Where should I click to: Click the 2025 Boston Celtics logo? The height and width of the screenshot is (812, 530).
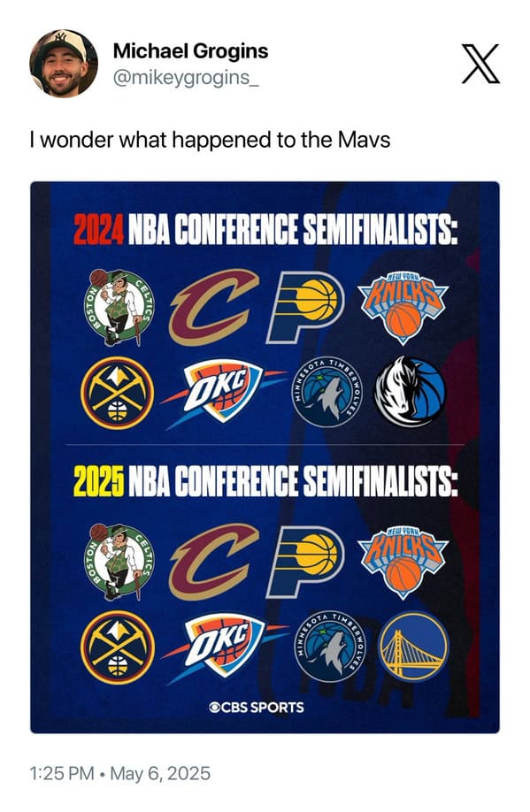click(119, 563)
